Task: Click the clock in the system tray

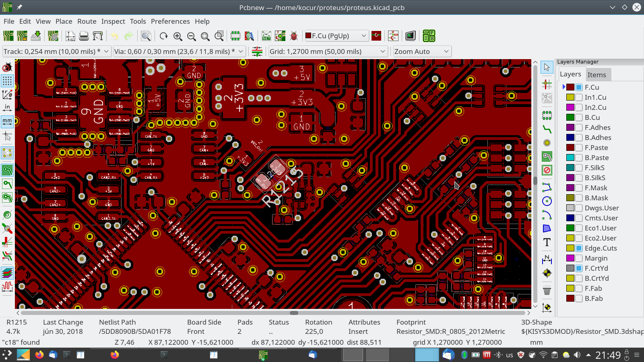Action: coord(608,355)
